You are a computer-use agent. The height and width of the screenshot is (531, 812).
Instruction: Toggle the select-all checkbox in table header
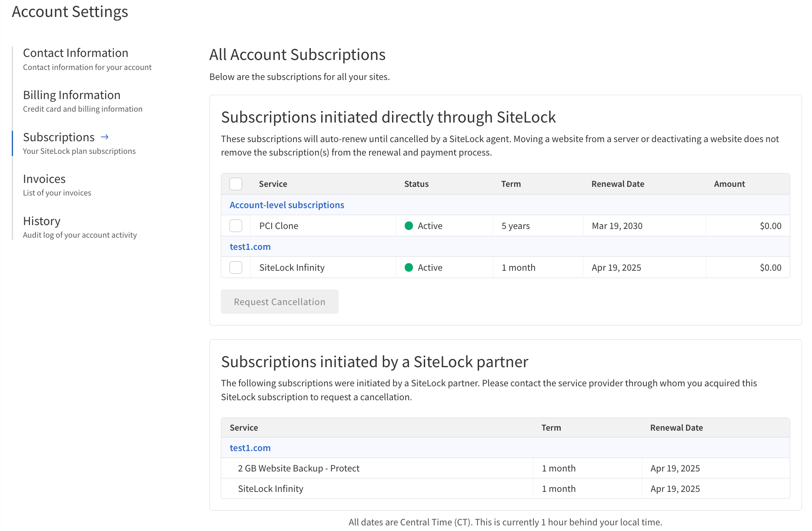[236, 184]
